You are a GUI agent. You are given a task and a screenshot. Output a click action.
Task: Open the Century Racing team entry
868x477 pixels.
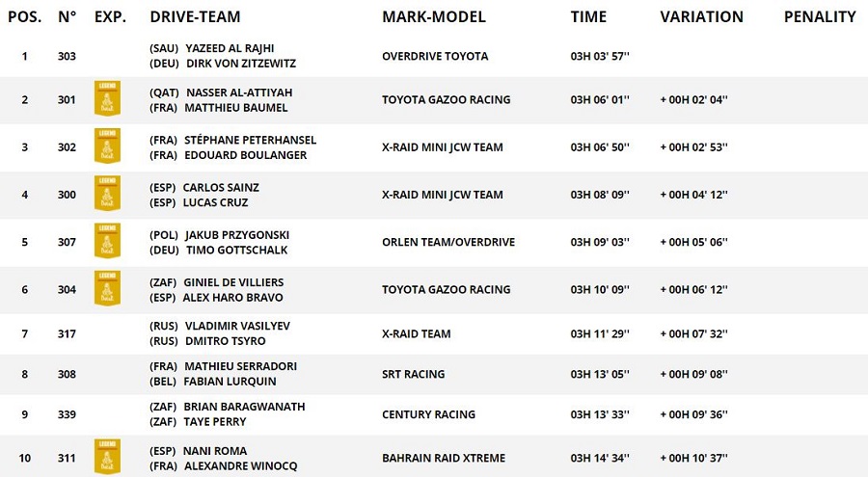[x=428, y=414]
